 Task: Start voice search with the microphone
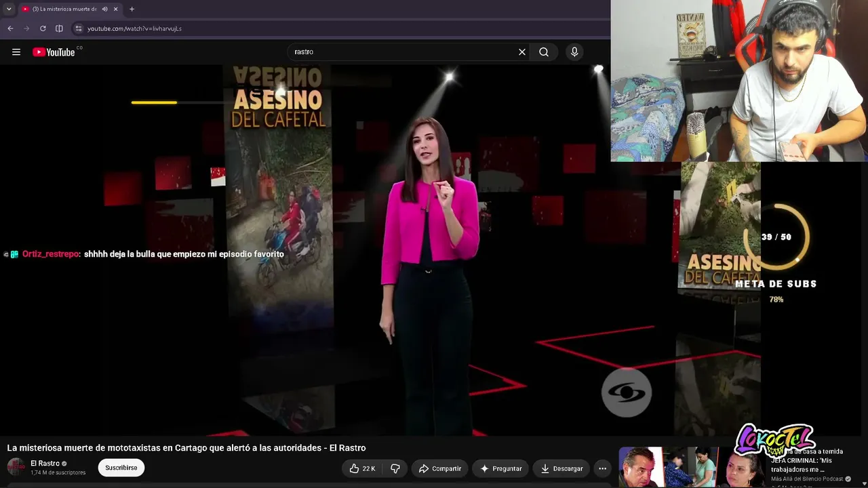point(574,52)
